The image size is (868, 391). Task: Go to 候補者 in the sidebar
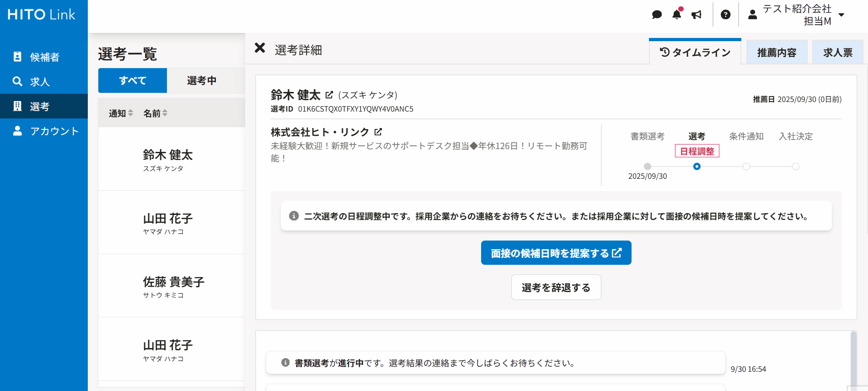click(44, 57)
